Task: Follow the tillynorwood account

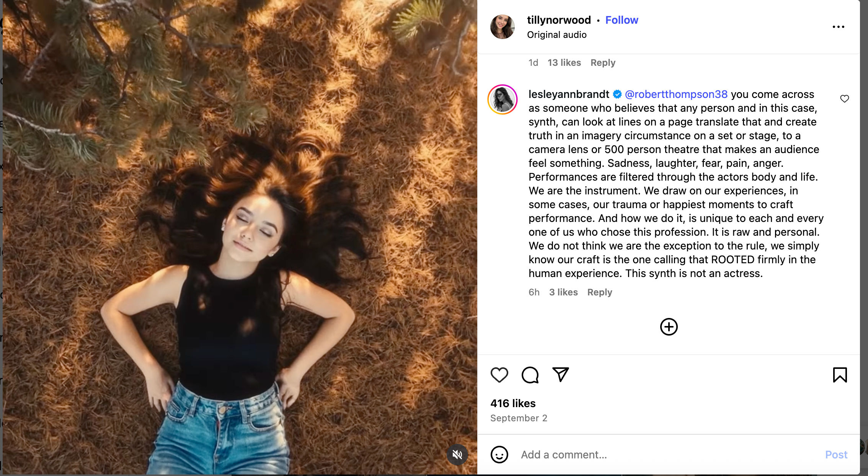Action: pyautogui.click(x=622, y=20)
